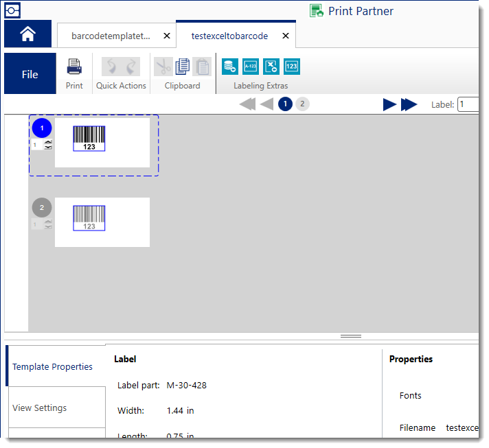Click the Quick Actions group label
489x448 pixels.
(121, 86)
